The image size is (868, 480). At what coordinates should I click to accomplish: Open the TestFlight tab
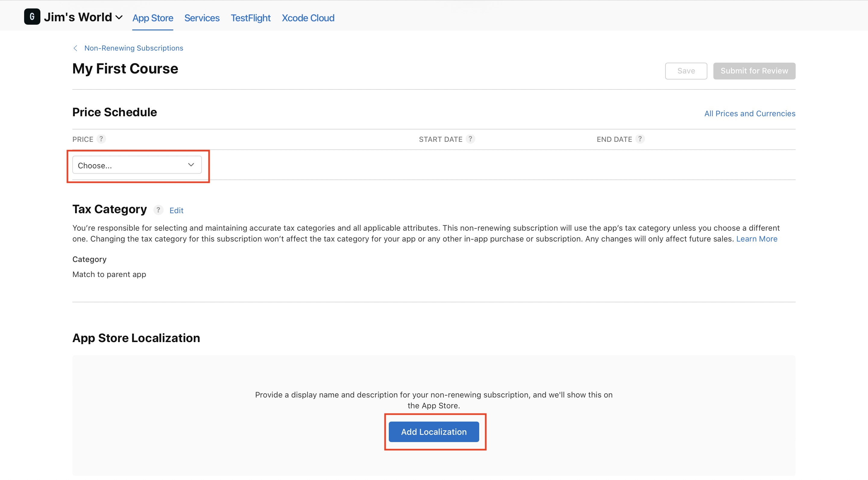250,18
